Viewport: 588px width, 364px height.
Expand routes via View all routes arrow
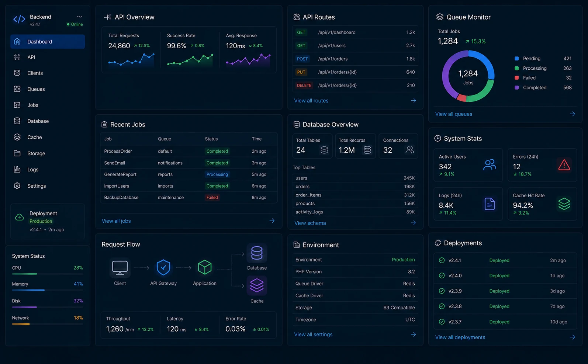tap(414, 100)
